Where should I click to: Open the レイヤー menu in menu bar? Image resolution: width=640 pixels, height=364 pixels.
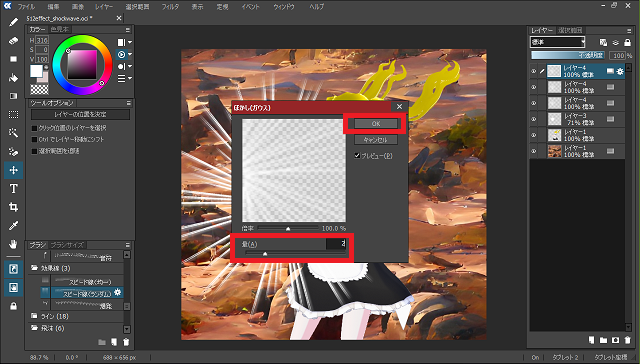[x=104, y=7]
